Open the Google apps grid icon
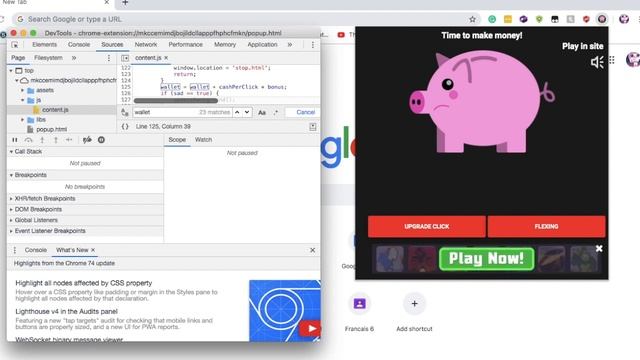Viewport: 640px width, 360px height. (612, 60)
